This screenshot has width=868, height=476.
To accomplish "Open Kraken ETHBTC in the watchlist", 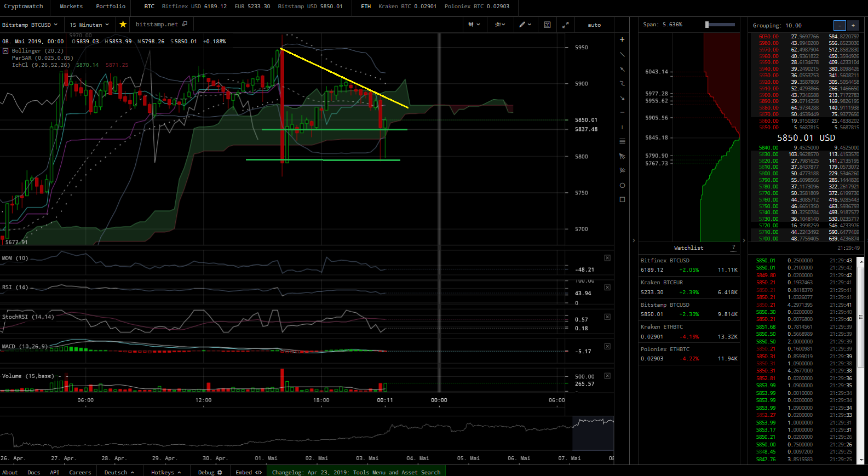I will point(689,332).
